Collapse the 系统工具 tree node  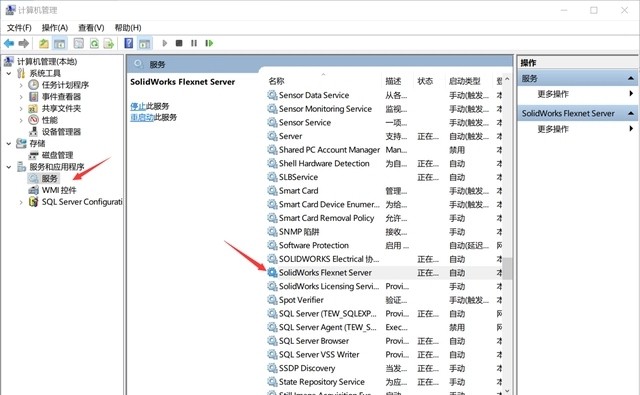click(x=9, y=73)
